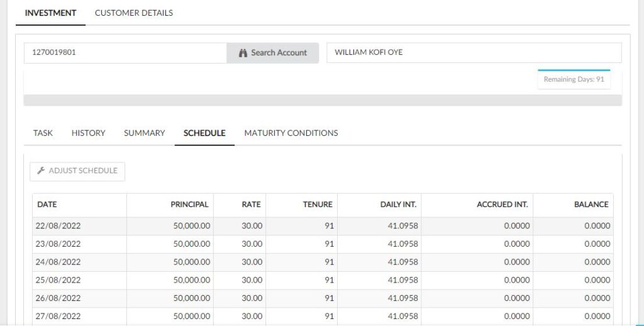Select the 25/08/2022 schedule row
This screenshot has height=326, width=644.
[x=322, y=280]
